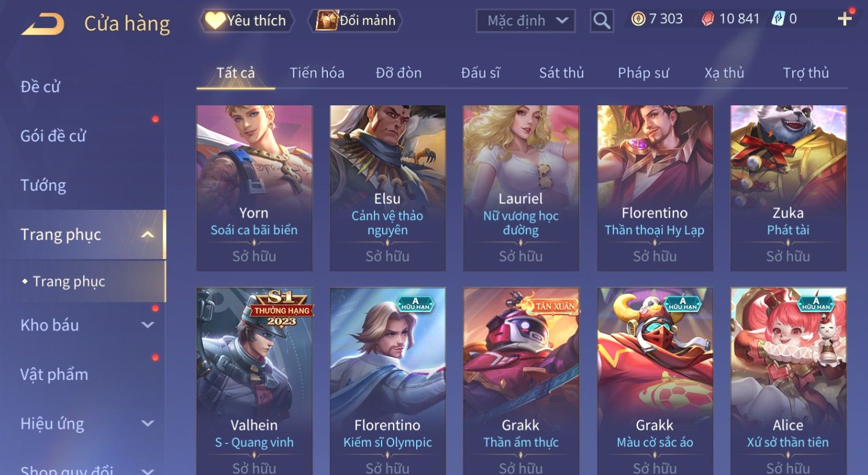The image size is (868, 475).
Task: Open the Mặc định sort dropdown
Action: click(526, 21)
